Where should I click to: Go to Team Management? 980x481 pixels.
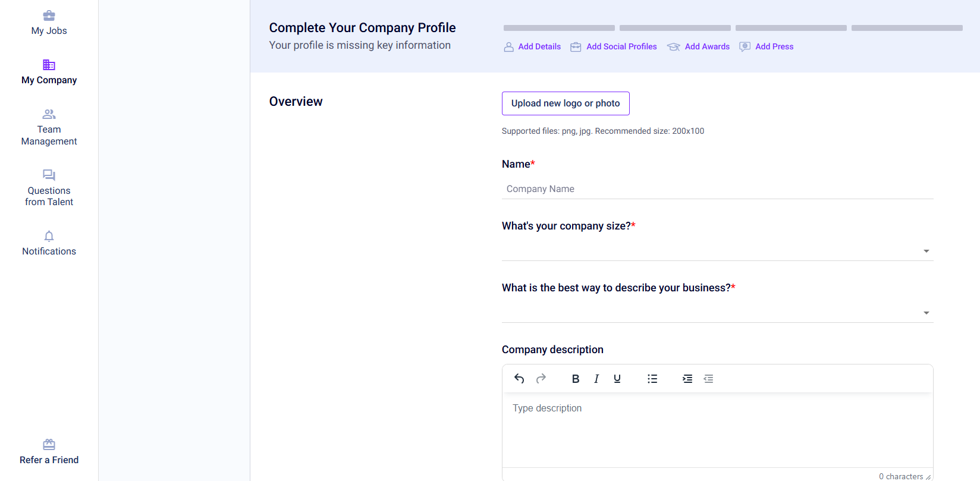(49, 128)
